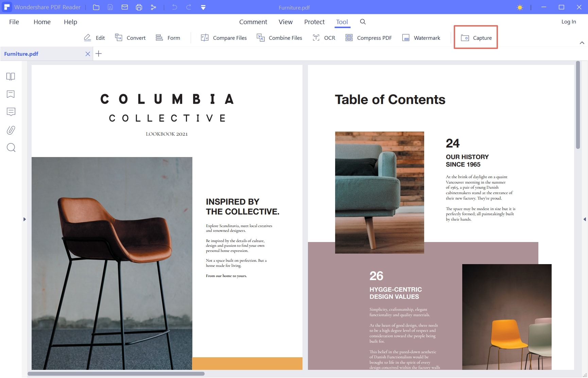The image size is (588, 378).
Task: Click the share icon in title bar
Action: [153, 7]
